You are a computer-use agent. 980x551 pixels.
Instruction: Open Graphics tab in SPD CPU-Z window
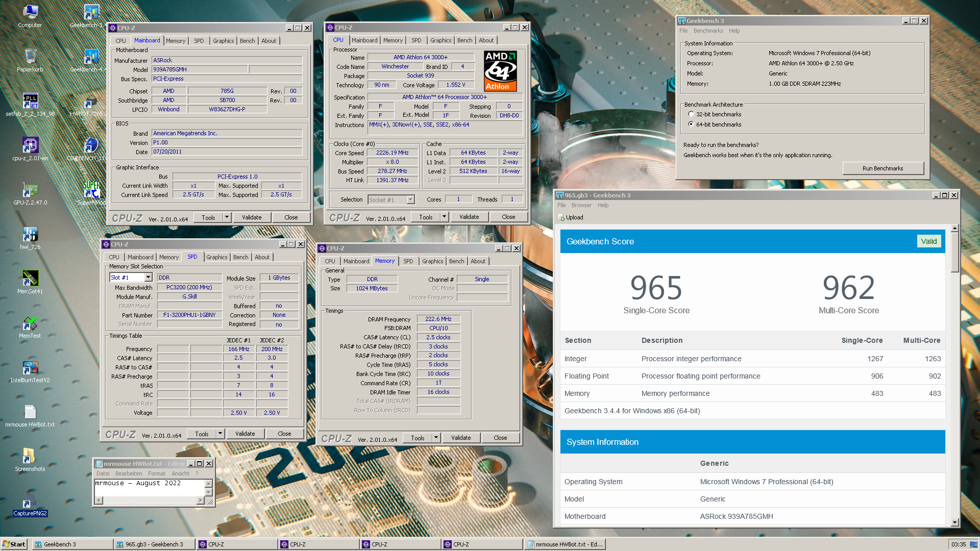217,257
